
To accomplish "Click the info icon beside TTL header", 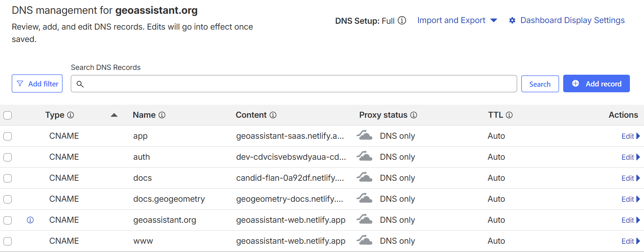I will [509, 115].
